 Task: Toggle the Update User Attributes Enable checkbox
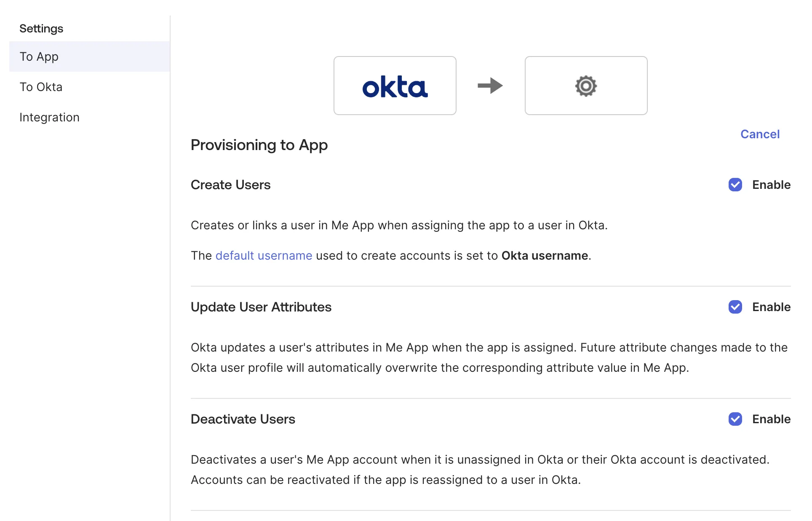point(735,307)
